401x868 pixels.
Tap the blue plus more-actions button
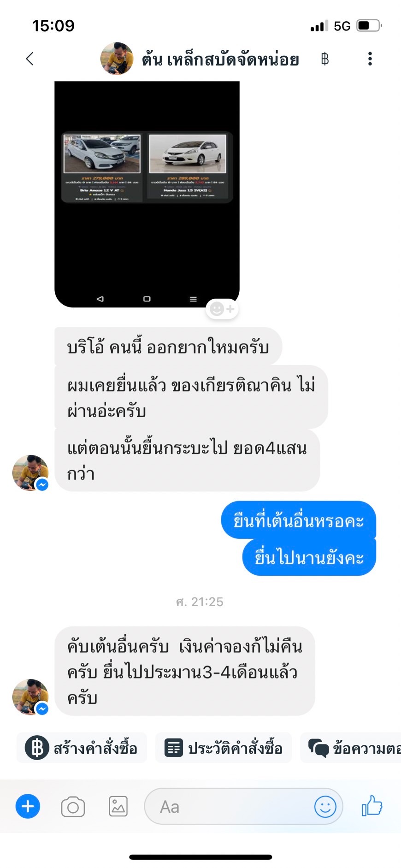28,806
